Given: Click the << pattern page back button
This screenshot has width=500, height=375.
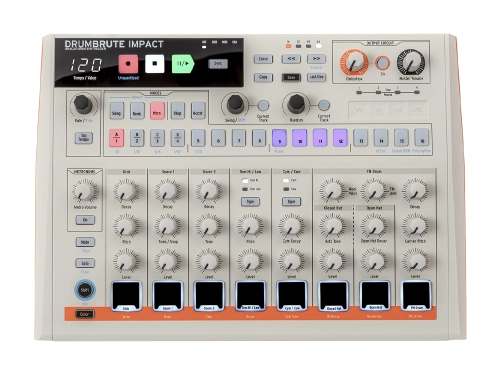Looking at the screenshot, I should click(x=291, y=59).
